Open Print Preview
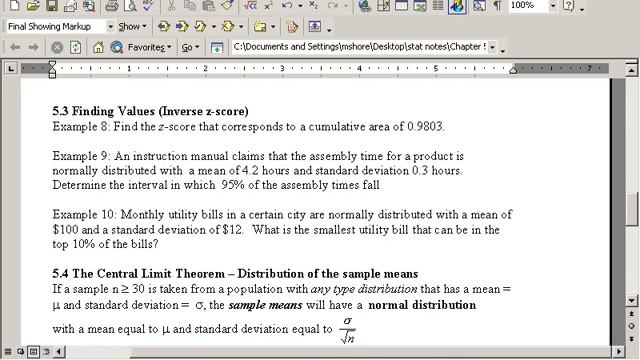 (130, 5)
